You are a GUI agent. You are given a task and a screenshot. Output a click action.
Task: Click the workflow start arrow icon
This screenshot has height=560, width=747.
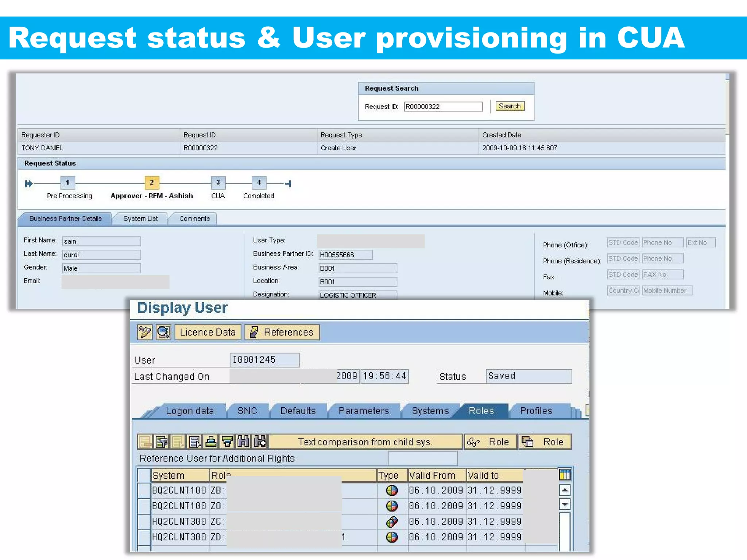click(x=28, y=183)
